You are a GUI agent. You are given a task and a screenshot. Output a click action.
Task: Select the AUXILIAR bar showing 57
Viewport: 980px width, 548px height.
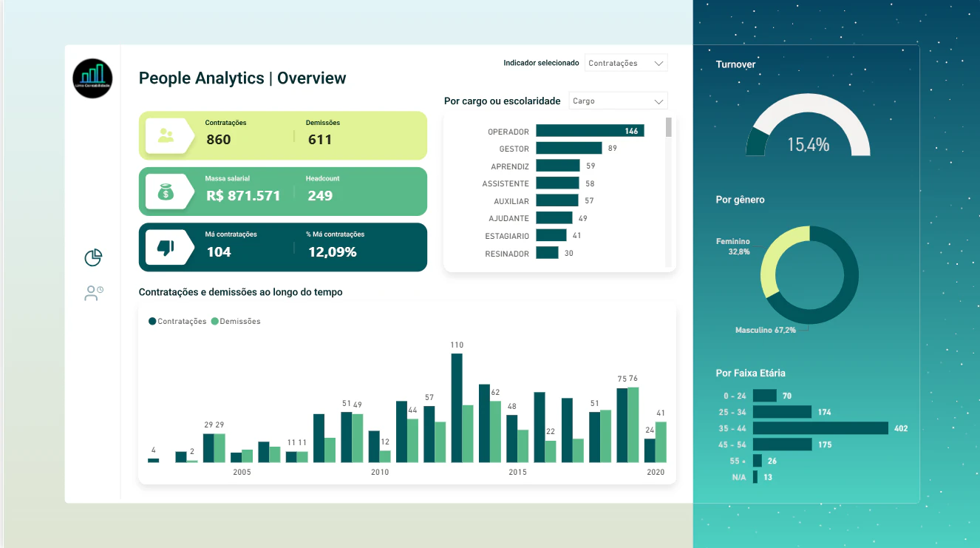tap(557, 200)
